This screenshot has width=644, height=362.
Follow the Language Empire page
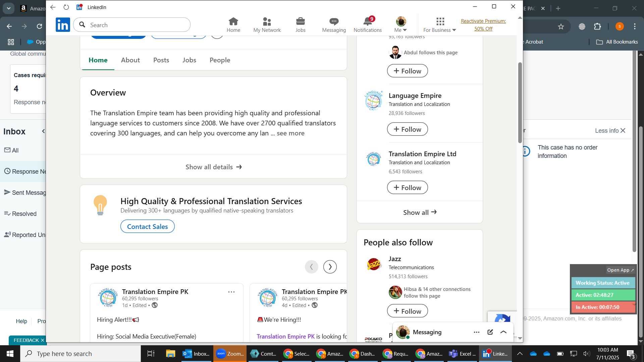pos(407,129)
